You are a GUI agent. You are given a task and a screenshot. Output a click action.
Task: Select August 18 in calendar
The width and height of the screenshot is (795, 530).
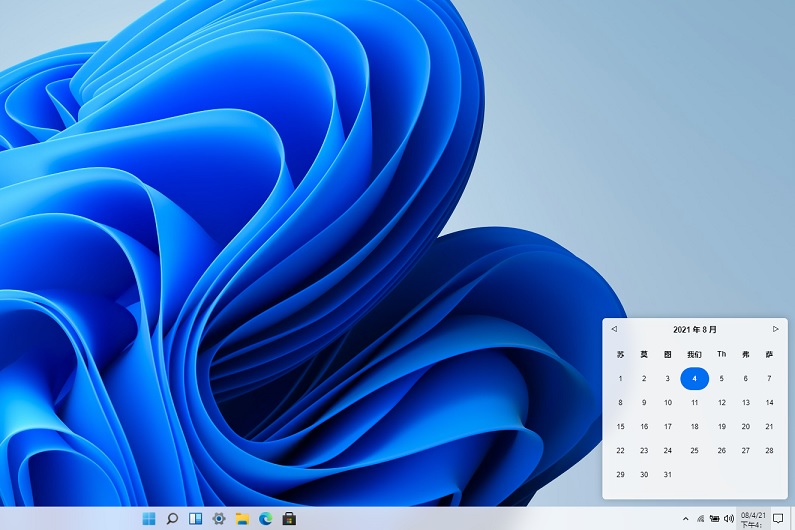(695, 427)
